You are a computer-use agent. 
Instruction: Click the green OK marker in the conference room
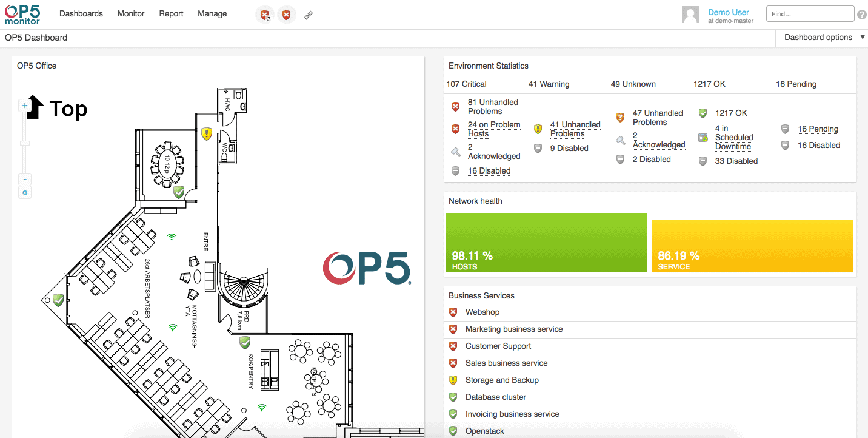point(179,192)
